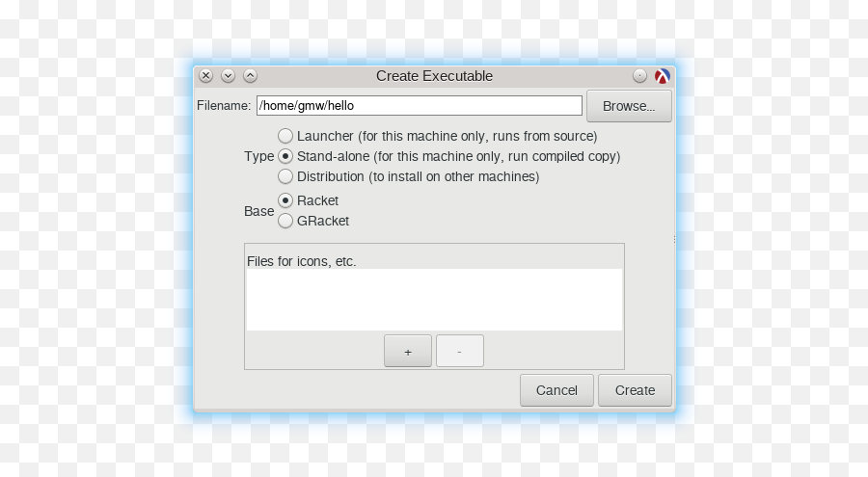The width and height of the screenshot is (868, 477).
Task: Click the "Filename:" label
Action: click(x=224, y=106)
